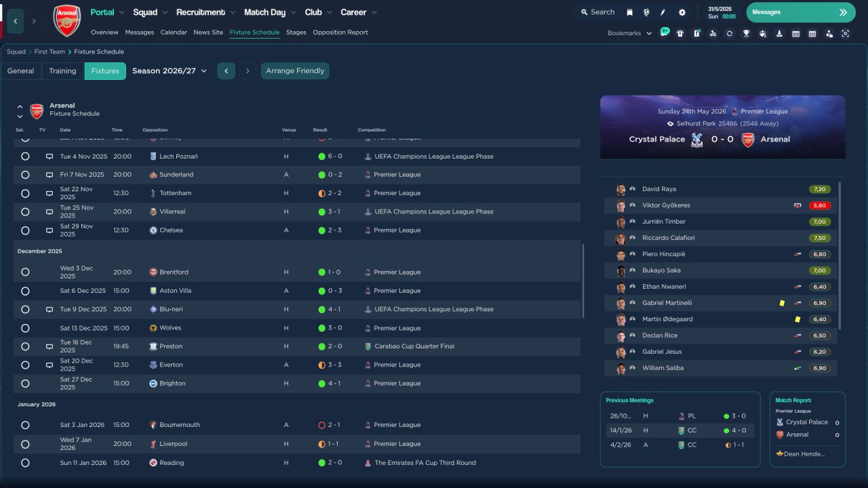Click the Arsenal club badge in header
This screenshot has height=488, width=868.
pos(66,21)
